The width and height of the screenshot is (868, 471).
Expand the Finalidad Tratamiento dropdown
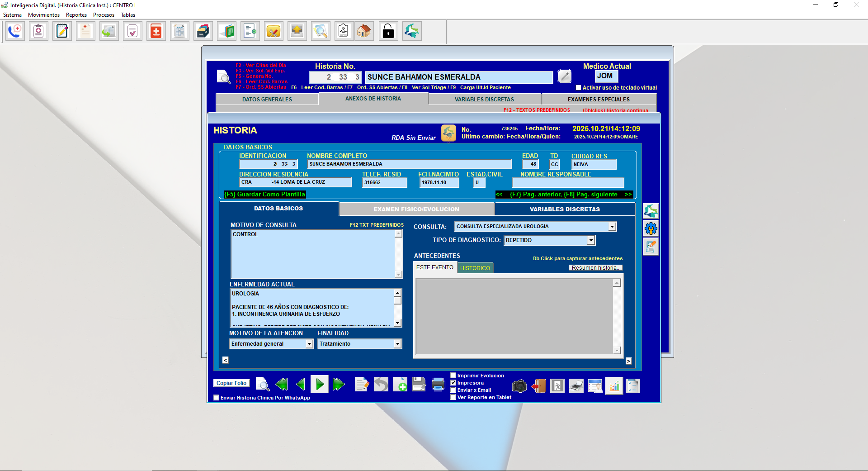point(397,344)
